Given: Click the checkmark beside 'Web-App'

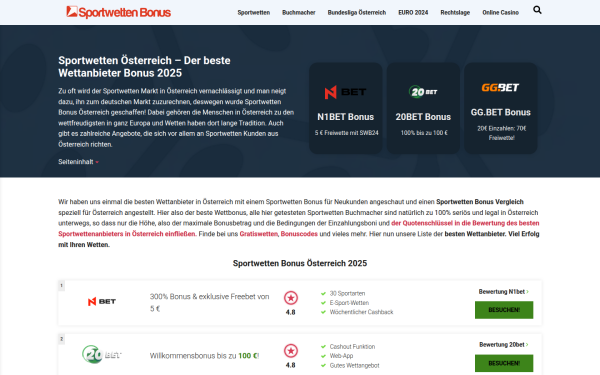Looking at the screenshot, I should click(323, 356).
